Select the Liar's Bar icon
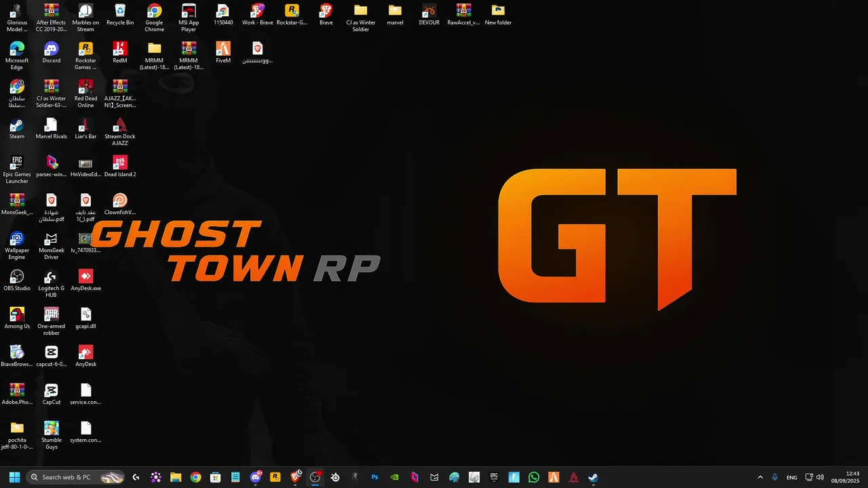This screenshot has height=488, width=868. [x=85, y=129]
